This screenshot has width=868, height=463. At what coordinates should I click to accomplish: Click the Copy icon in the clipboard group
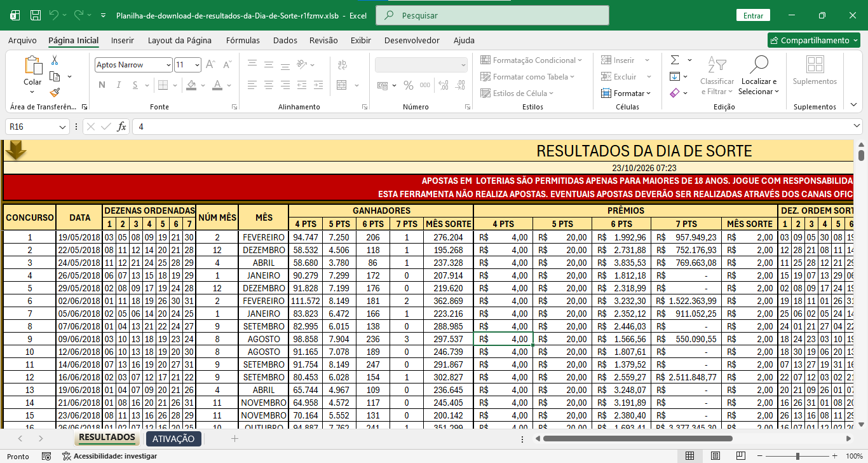tap(55, 76)
